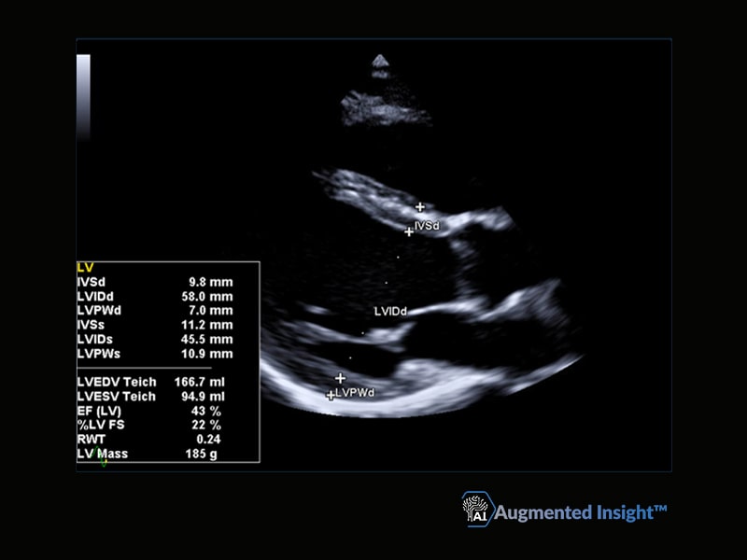Select the LVIDs 45.5 mm row
The height and width of the screenshot is (560, 747).
pos(155,339)
